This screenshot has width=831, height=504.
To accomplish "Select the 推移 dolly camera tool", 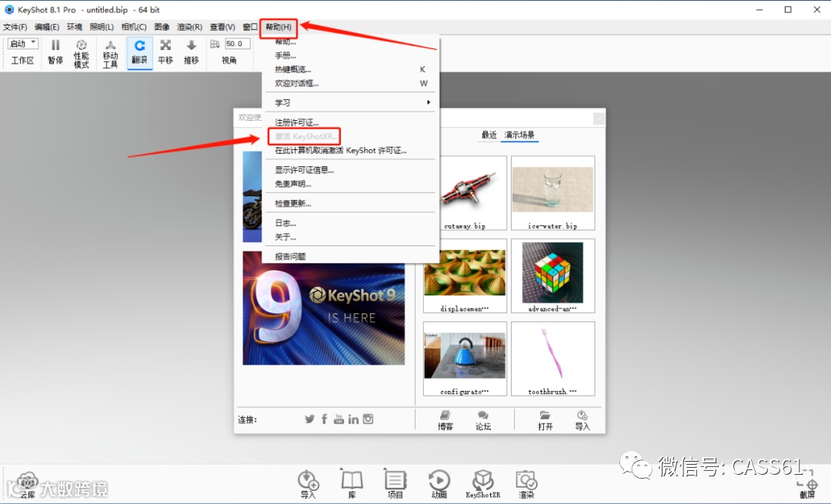I will [x=192, y=52].
